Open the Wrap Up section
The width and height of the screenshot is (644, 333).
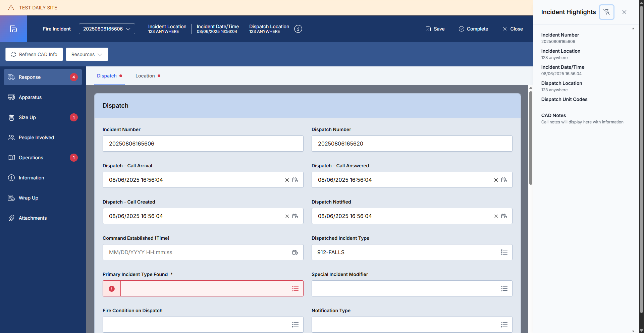tap(43, 198)
